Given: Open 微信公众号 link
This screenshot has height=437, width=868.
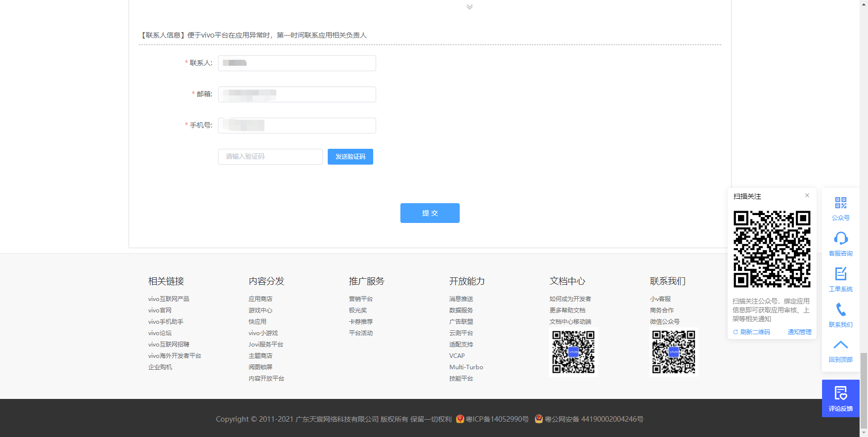Looking at the screenshot, I should pos(665,322).
